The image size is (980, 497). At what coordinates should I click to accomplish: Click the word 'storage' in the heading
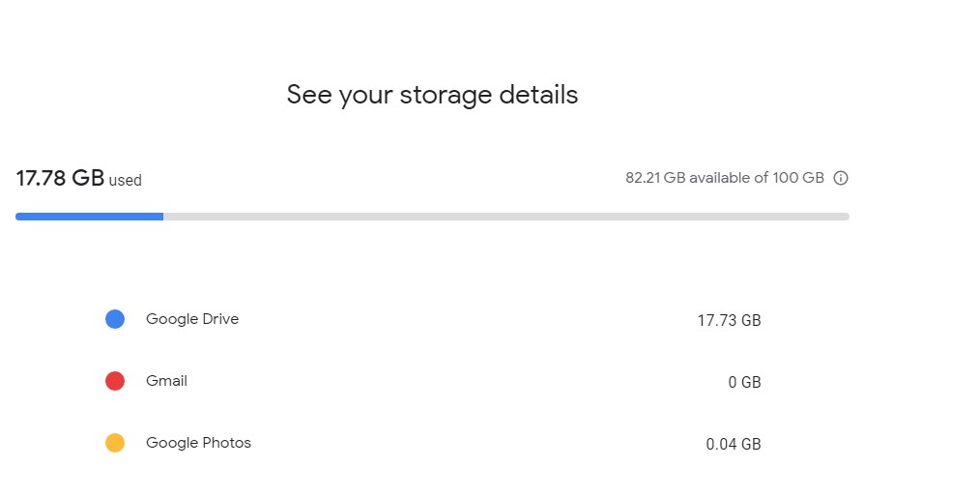click(447, 97)
